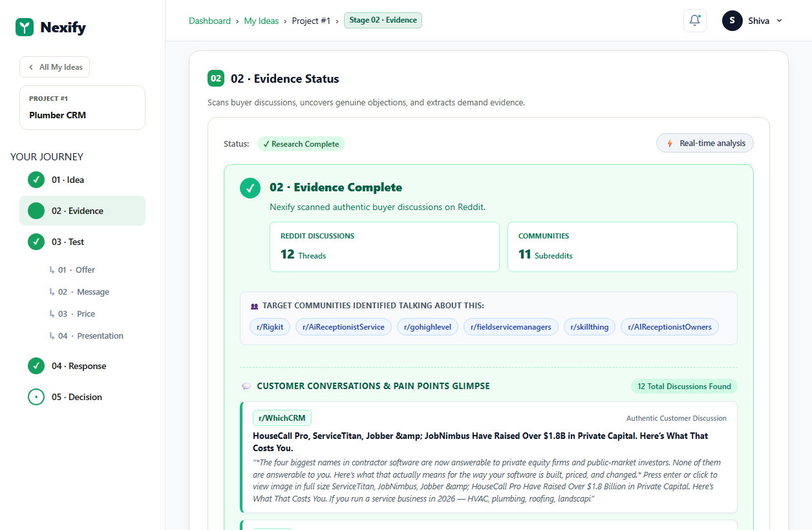Click the checkmark icon beside 01 · Idea

36,180
